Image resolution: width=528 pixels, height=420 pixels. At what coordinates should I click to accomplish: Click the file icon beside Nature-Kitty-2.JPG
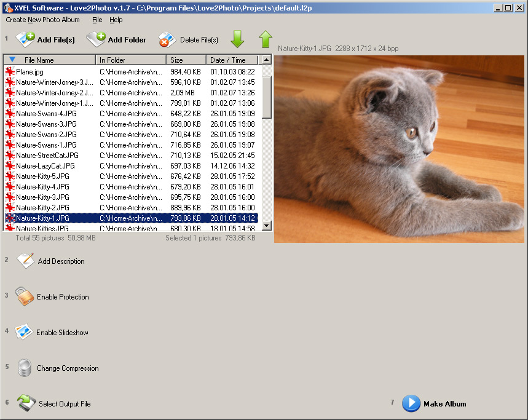(10, 207)
